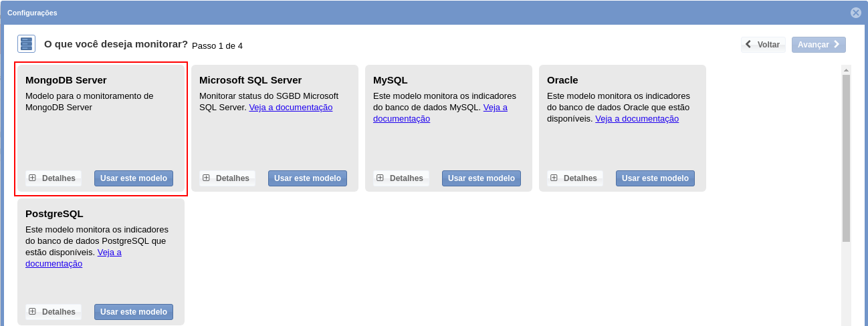Use the PostgreSQL model

point(134,312)
